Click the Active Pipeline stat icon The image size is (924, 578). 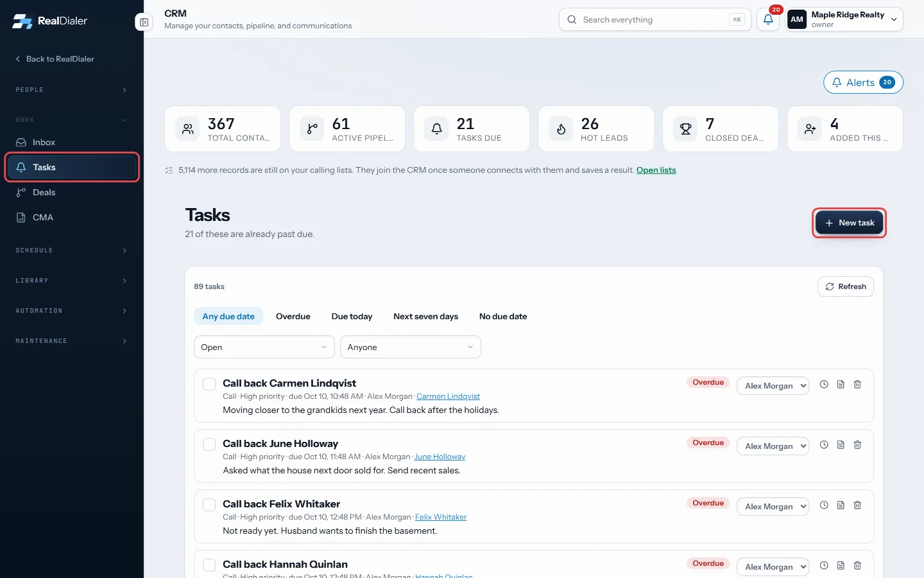[x=312, y=129]
